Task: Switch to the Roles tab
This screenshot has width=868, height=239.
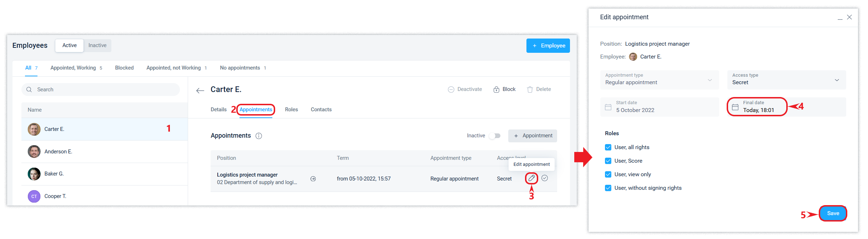Action: click(x=291, y=110)
